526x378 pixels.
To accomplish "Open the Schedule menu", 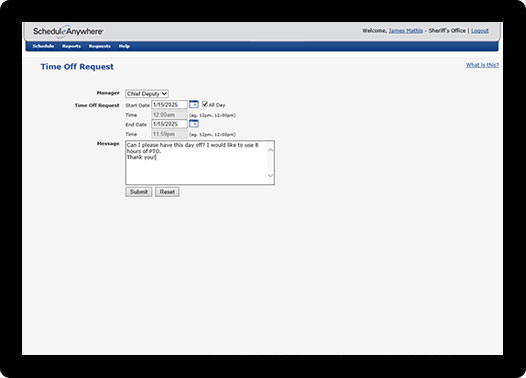I will tap(43, 46).
